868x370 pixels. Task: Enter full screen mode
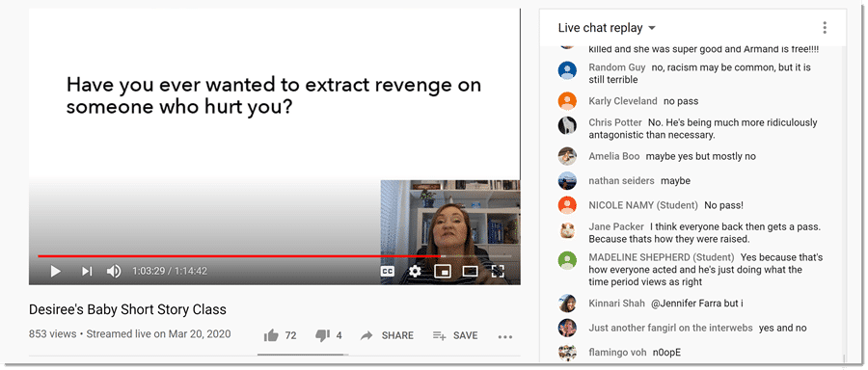(499, 272)
